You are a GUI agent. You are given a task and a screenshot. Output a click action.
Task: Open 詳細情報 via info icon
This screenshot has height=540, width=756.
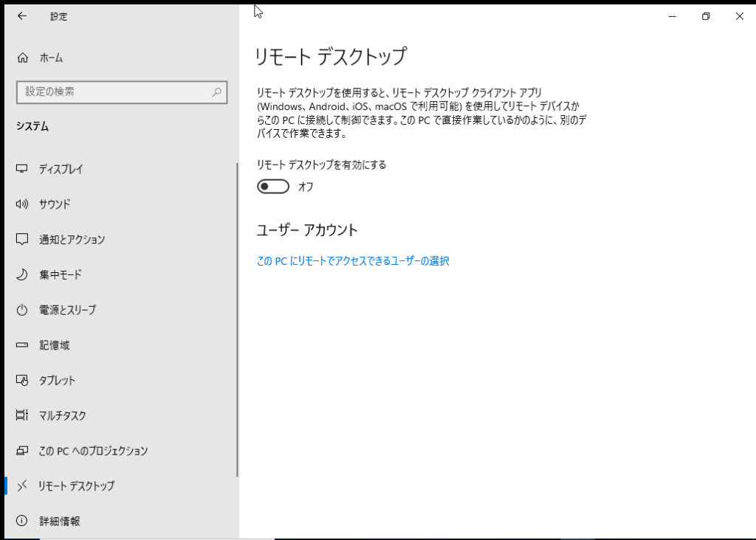tap(22, 521)
